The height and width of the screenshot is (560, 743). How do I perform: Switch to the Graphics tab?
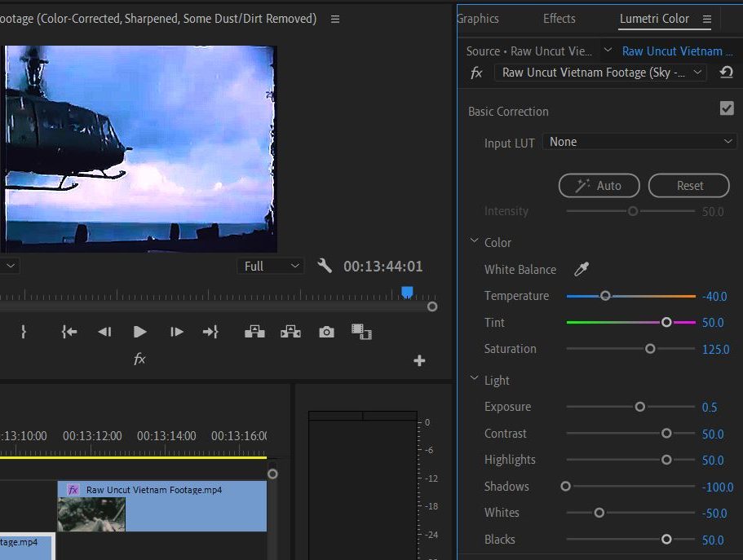[x=478, y=19]
